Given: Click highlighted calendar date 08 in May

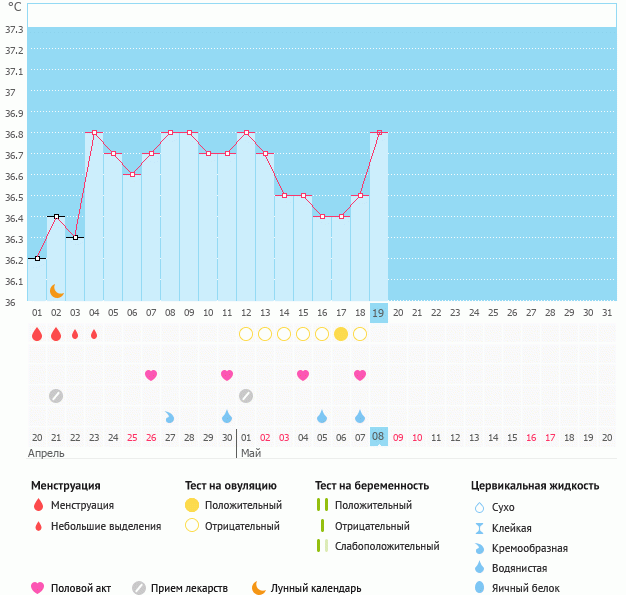Looking at the screenshot, I should (x=378, y=437).
